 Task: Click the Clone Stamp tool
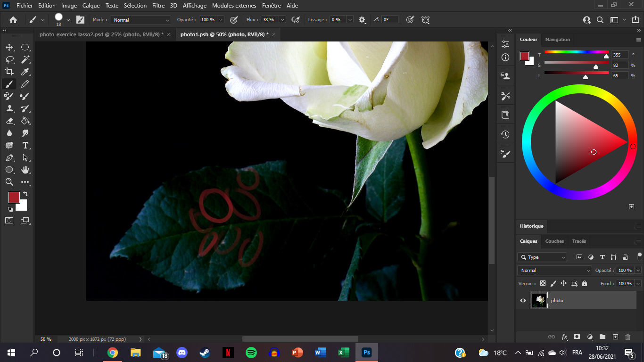[9, 108]
